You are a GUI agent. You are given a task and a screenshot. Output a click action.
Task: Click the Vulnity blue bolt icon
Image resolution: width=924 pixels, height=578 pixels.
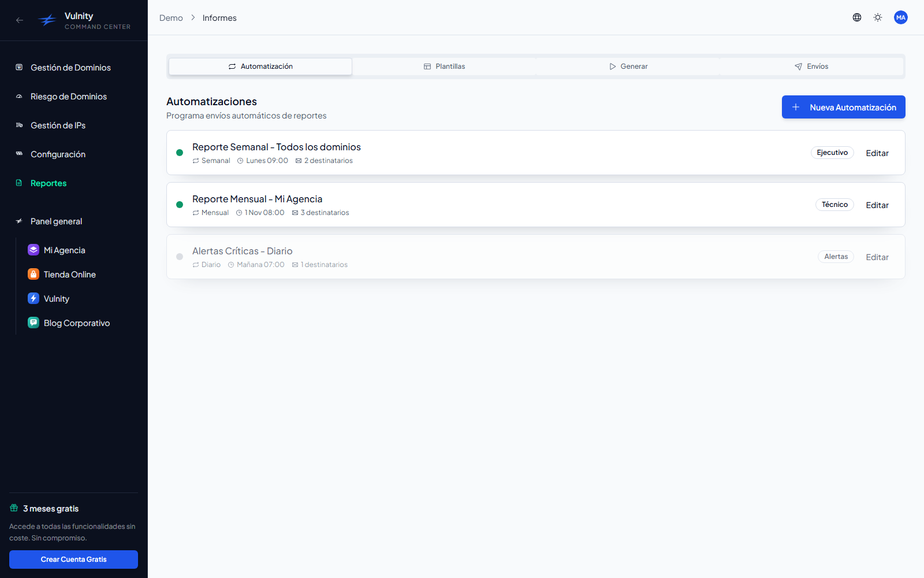tap(33, 298)
